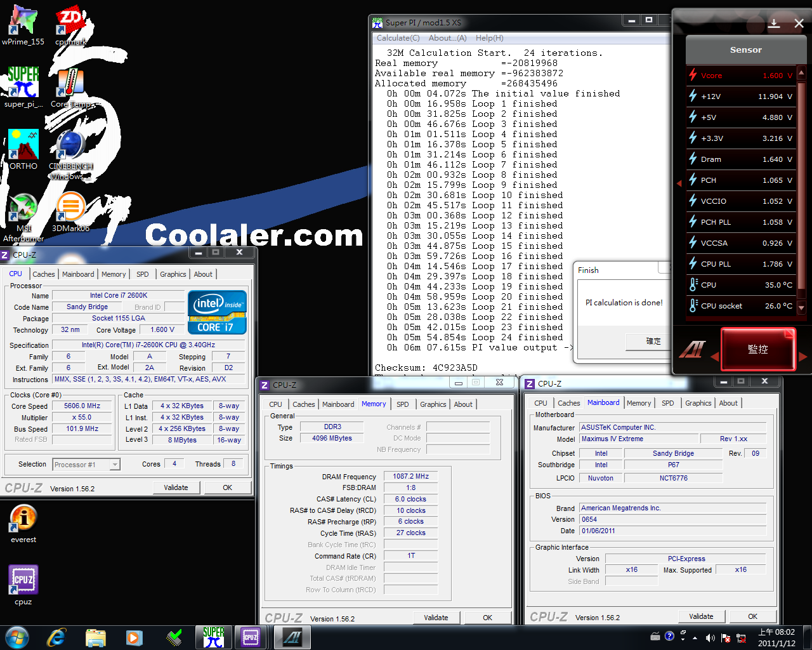Launch super_pi desktop shortcut

[x=23, y=88]
